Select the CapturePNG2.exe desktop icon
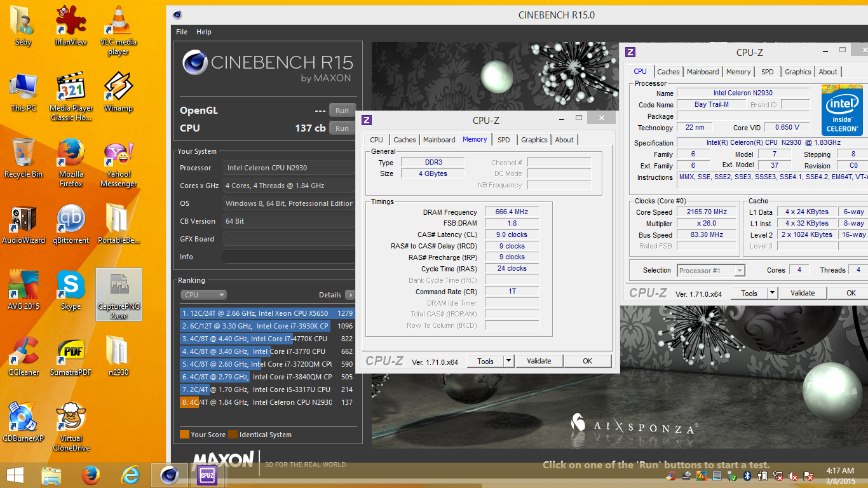This screenshot has width=868, height=488. point(119,294)
